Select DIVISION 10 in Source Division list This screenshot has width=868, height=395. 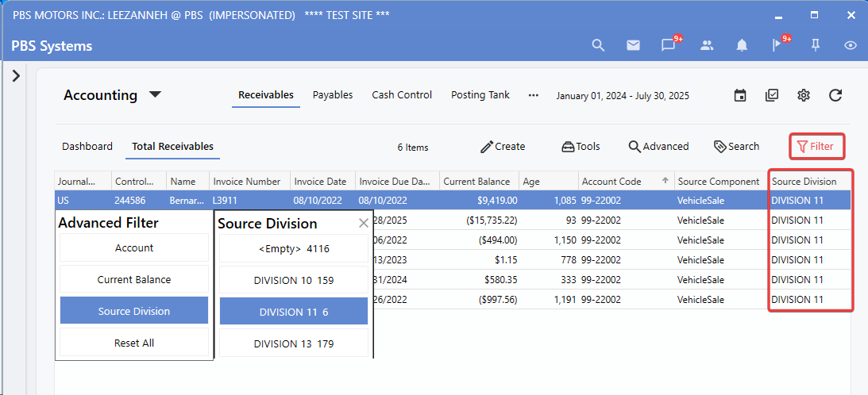click(294, 280)
